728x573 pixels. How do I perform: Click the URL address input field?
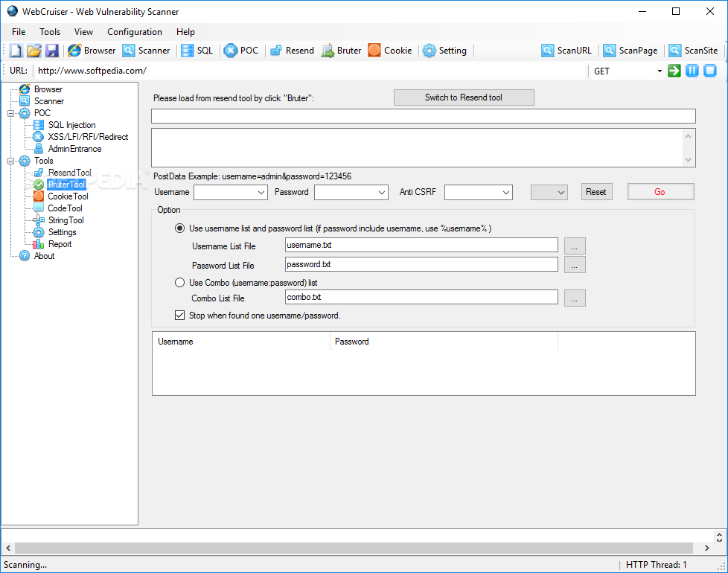(x=311, y=71)
